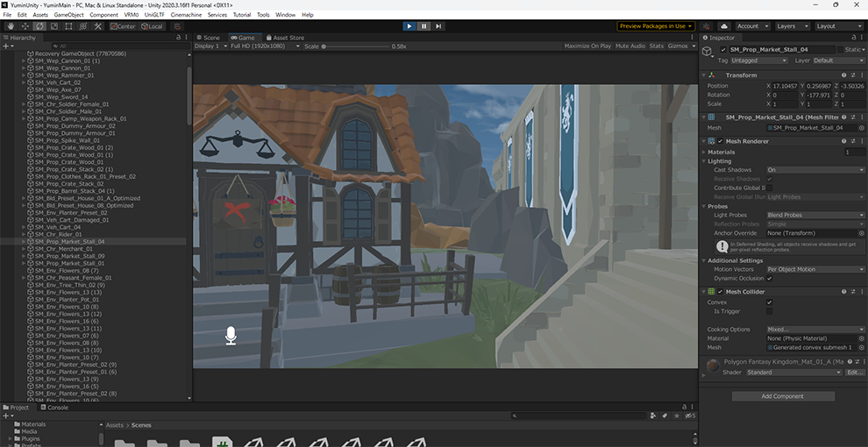Uncheck the Convex checkbox
The height and width of the screenshot is (447, 868).
point(770,302)
